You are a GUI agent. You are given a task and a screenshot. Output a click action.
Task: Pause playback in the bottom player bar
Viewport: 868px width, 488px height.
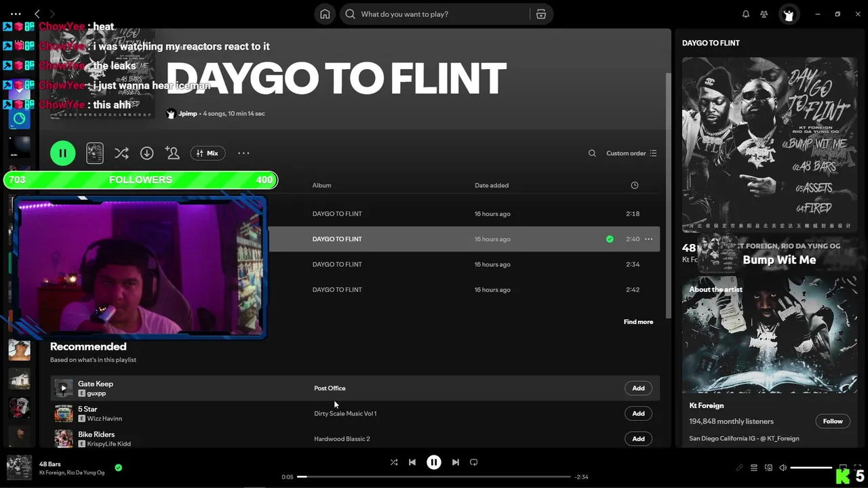[x=434, y=462]
